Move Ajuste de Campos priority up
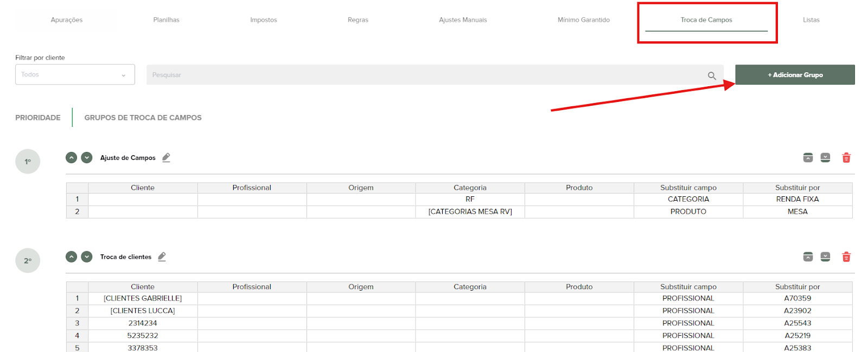 (71, 158)
